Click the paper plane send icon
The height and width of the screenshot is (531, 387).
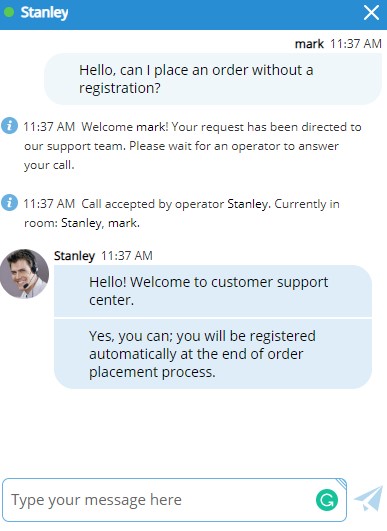[x=368, y=499]
